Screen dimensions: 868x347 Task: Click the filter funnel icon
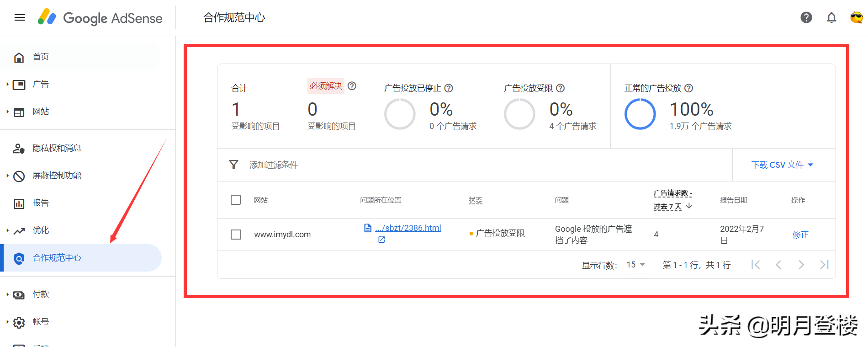pos(233,165)
